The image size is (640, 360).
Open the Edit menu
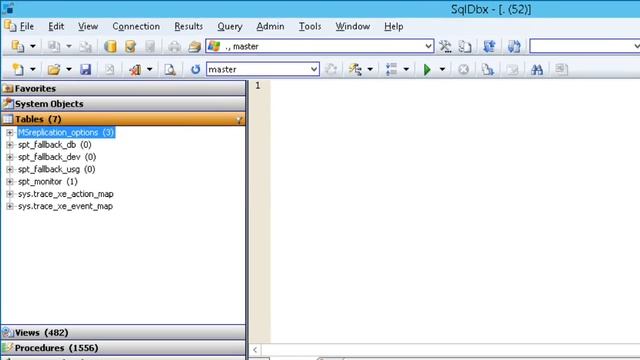(x=56, y=27)
